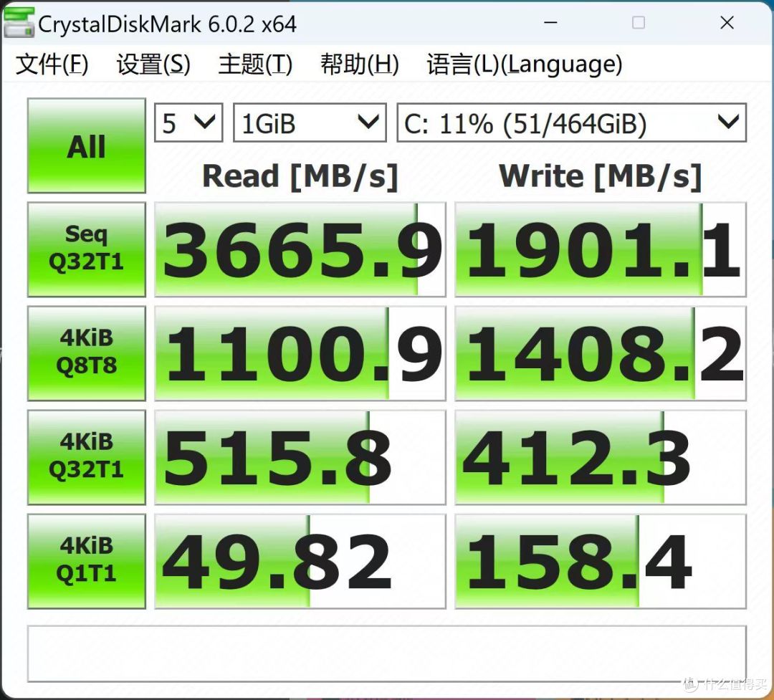Viewport: 774px width, 700px height.
Task: Start the 4KiB Q1T1 test
Action: (87, 561)
